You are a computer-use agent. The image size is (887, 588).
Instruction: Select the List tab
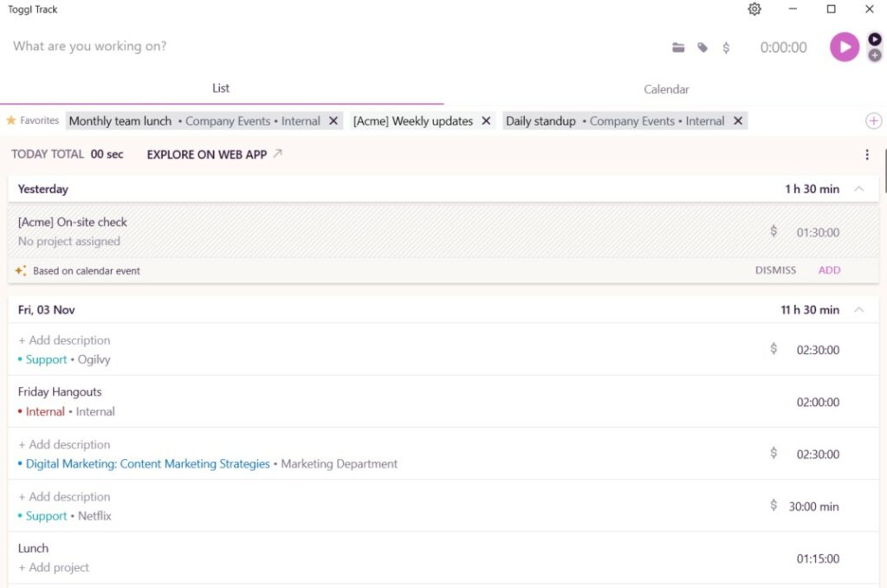[220, 87]
